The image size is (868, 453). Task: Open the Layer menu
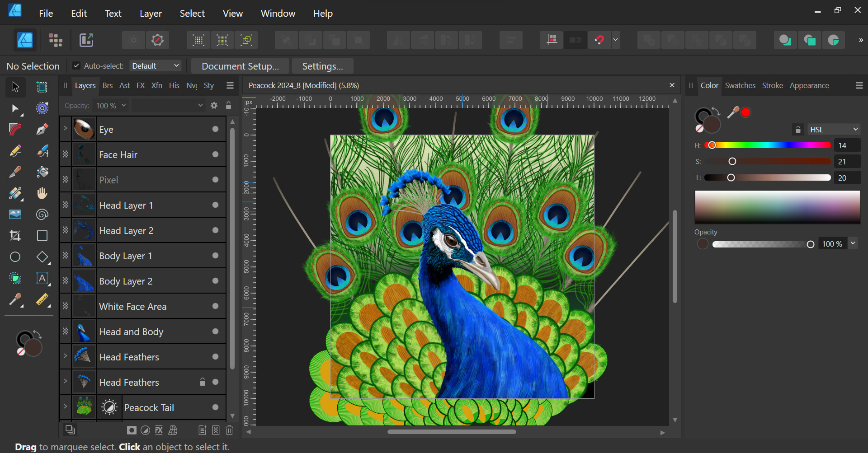(x=151, y=14)
